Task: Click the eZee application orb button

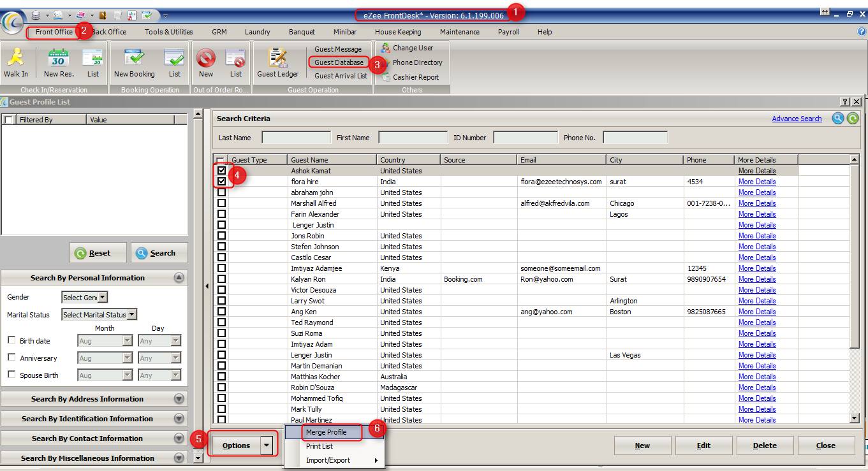Action: click(x=11, y=22)
